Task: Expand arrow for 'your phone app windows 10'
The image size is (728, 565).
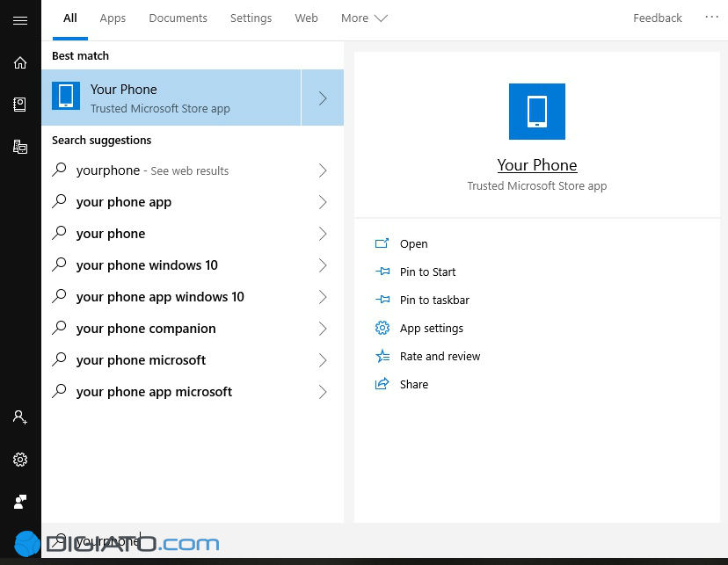Action: 323,297
